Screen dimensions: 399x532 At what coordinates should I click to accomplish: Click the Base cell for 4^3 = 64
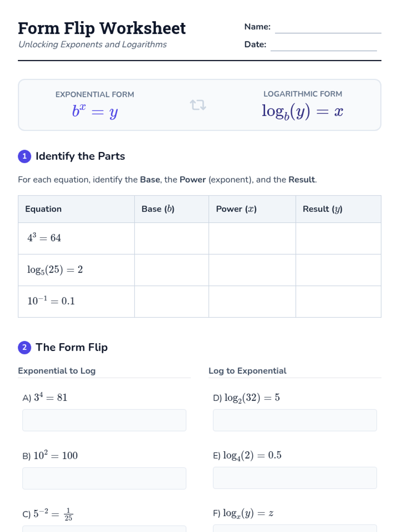[172, 238]
